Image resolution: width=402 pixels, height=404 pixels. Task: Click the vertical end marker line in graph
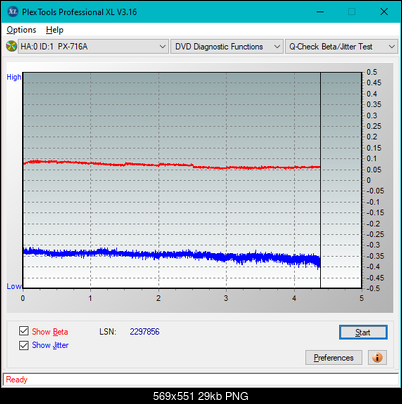[320, 180]
